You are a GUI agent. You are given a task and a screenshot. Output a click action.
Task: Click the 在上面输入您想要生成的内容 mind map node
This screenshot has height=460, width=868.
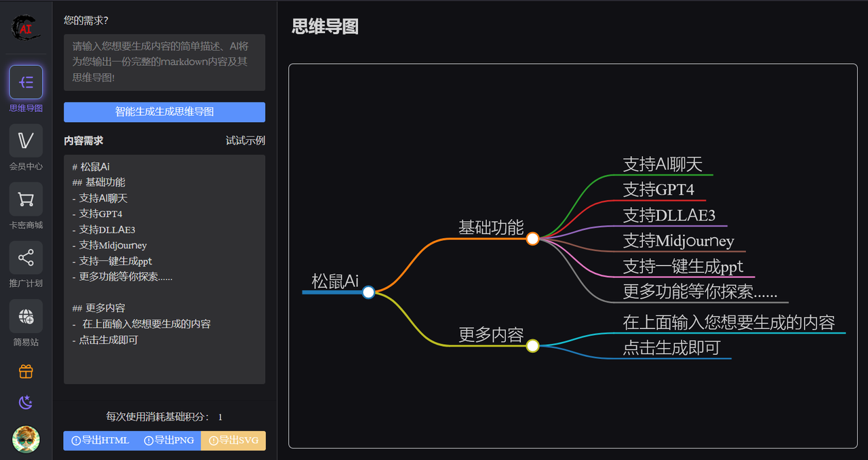(729, 322)
